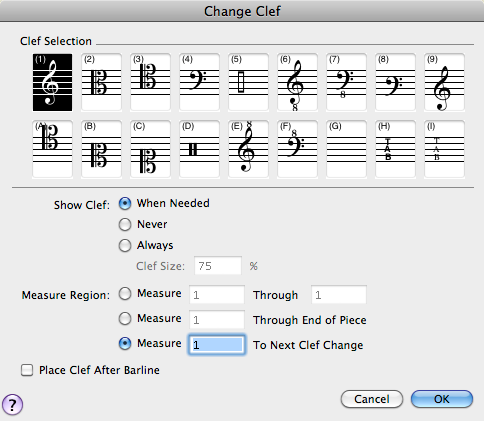484x421 pixels.
Task: Click the Show Clef label
Action: tap(82, 205)
